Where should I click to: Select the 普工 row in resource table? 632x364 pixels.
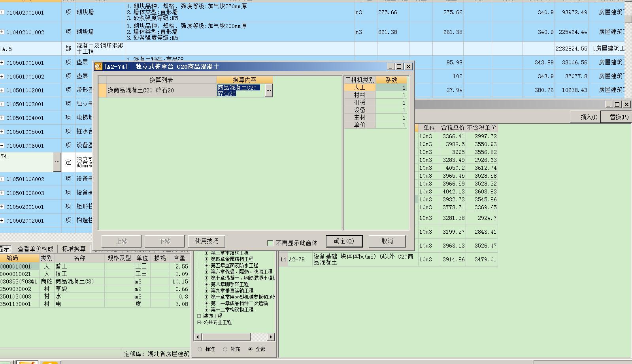(95, 266)
